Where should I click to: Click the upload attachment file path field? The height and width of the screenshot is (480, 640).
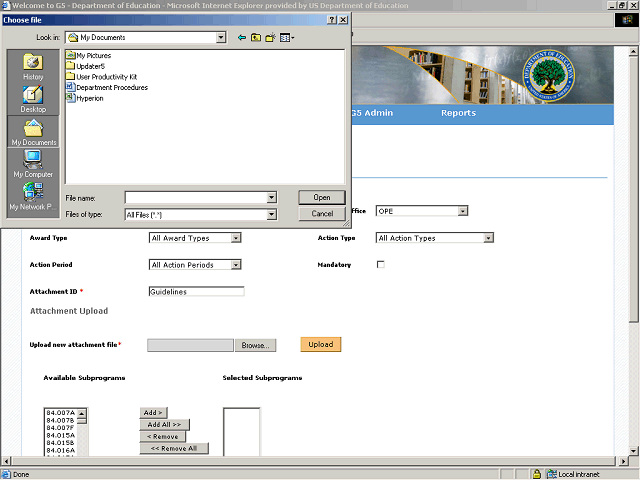tap(191, 345)
